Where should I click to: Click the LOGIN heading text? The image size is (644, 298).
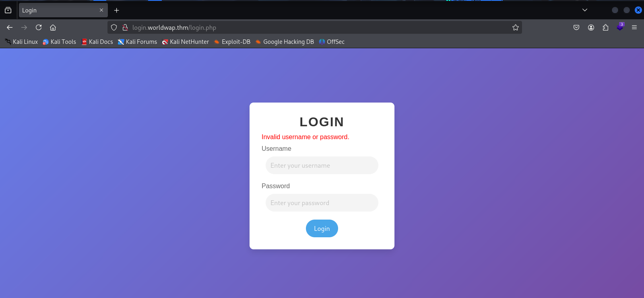[322, 122]
